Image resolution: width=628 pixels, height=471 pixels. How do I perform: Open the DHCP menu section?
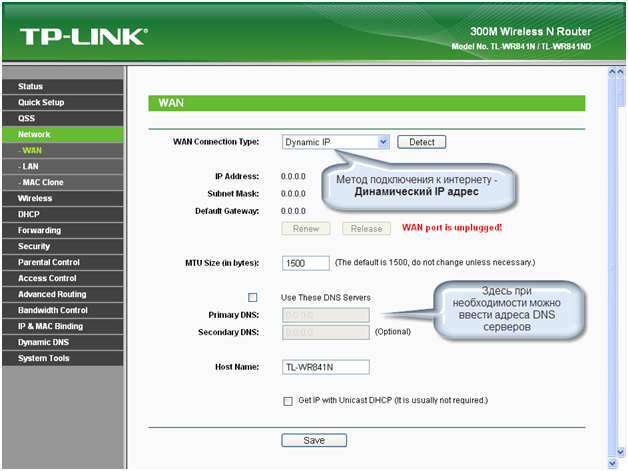[x=62, y=215]
